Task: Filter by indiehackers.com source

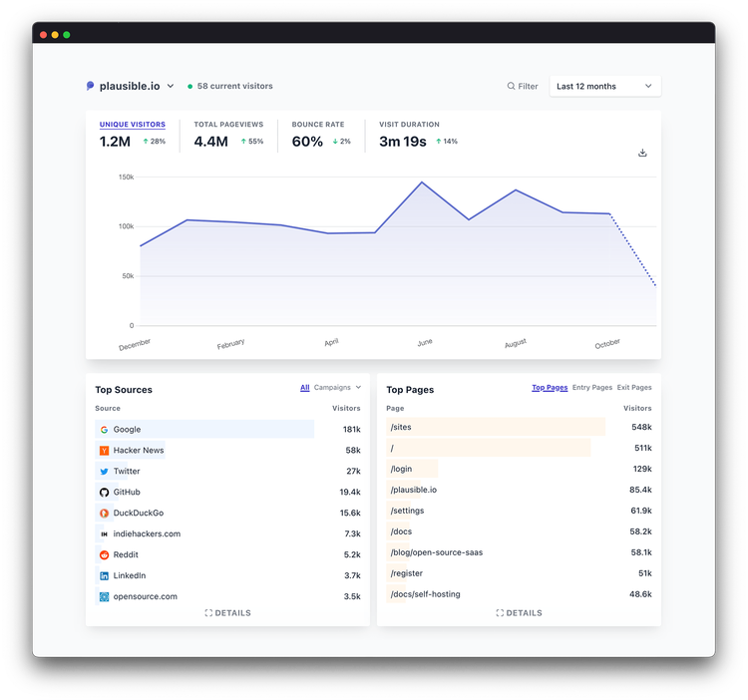Action: (147, 533)
